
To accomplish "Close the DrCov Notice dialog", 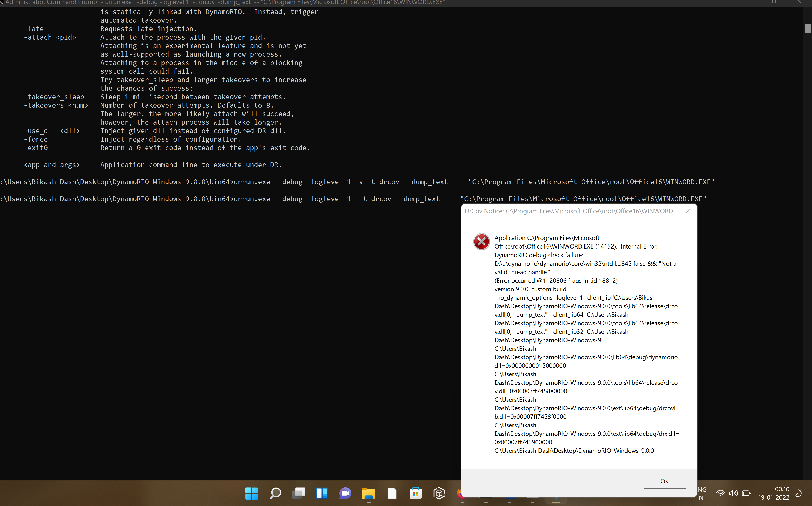I will point(688,211).
